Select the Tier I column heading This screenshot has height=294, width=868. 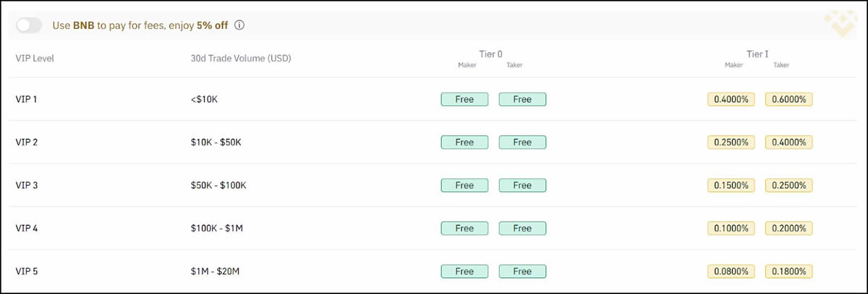tap(757, 54)
